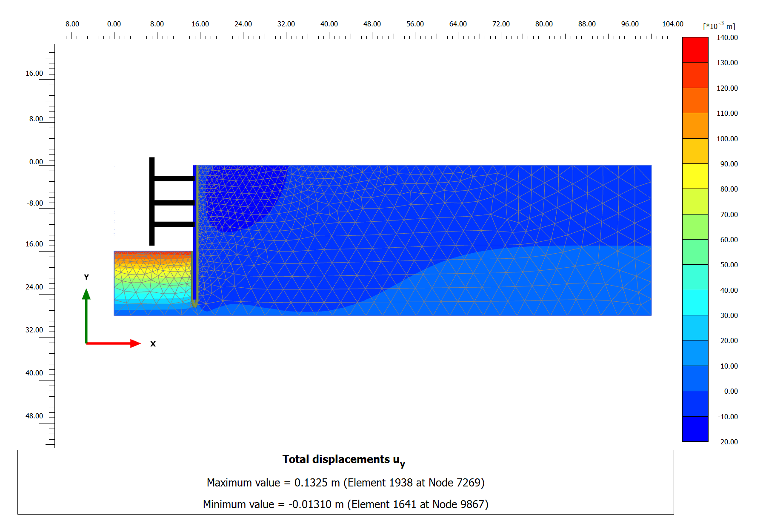Select the bottom horizontal black strut
This screenshot has height=532, width=766.
[174, 224]
